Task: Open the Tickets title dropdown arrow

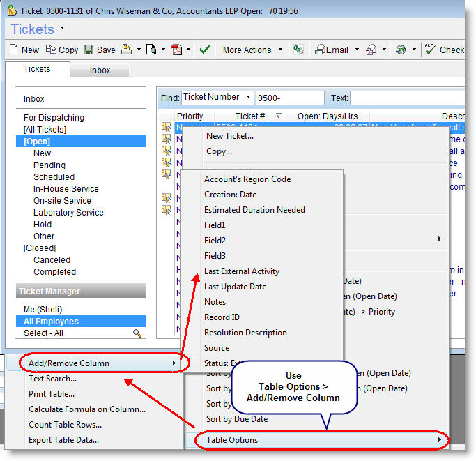Action: point(63,29)
